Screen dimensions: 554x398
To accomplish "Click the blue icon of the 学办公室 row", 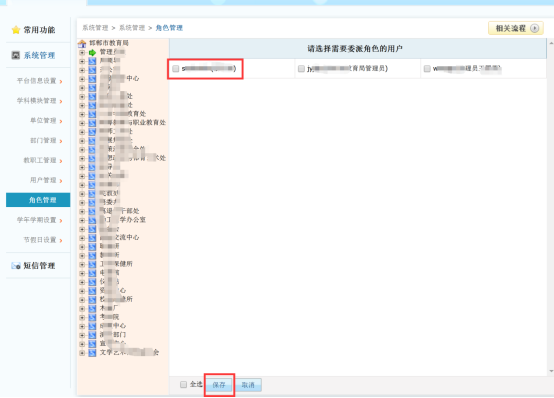I will [92, 220].
